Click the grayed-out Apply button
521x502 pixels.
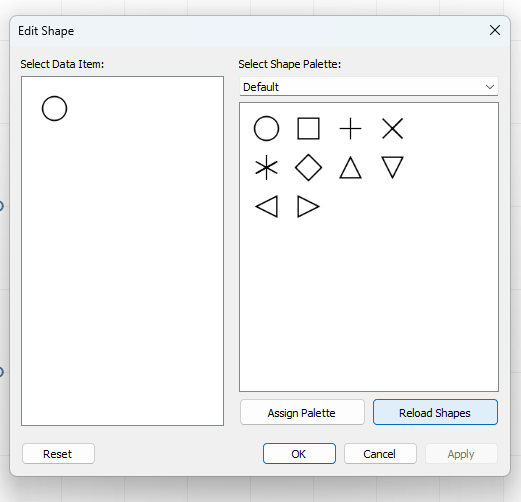[461, 454]
